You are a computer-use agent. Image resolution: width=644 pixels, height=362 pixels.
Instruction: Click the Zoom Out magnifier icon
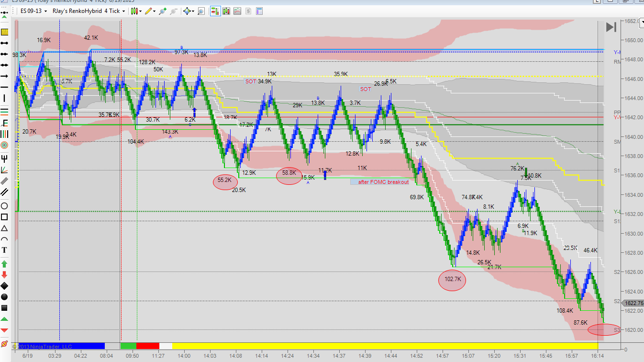(174, 11)
